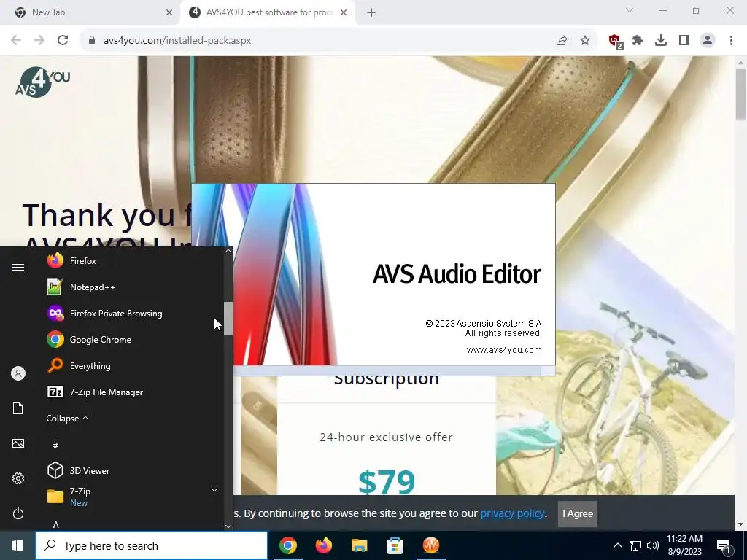
Task: Open Chrome profile avatar
Action: click(x=708, y=41)
